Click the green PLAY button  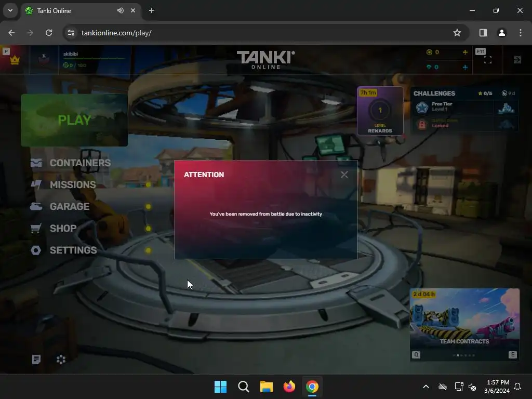tap(74, 120)
